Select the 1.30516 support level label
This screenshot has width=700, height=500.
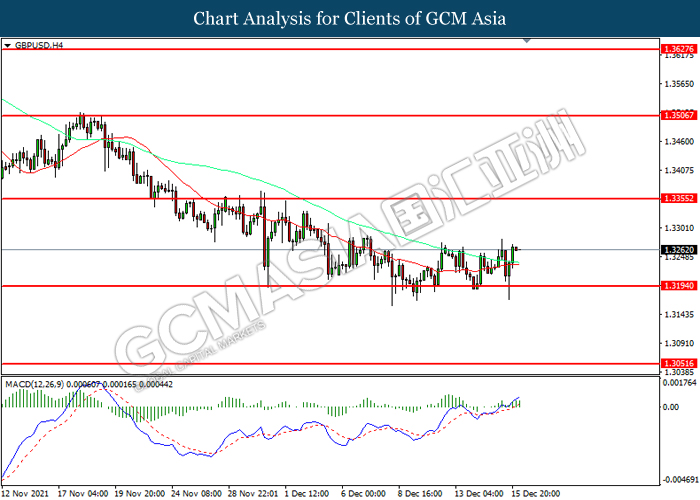679,363
